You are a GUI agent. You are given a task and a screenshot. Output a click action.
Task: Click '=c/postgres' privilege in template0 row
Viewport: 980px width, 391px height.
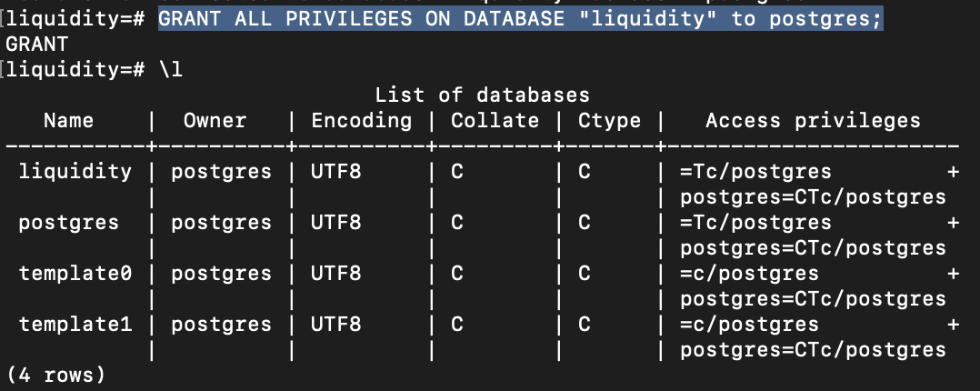pyautogui.click(x=749, y=273)
